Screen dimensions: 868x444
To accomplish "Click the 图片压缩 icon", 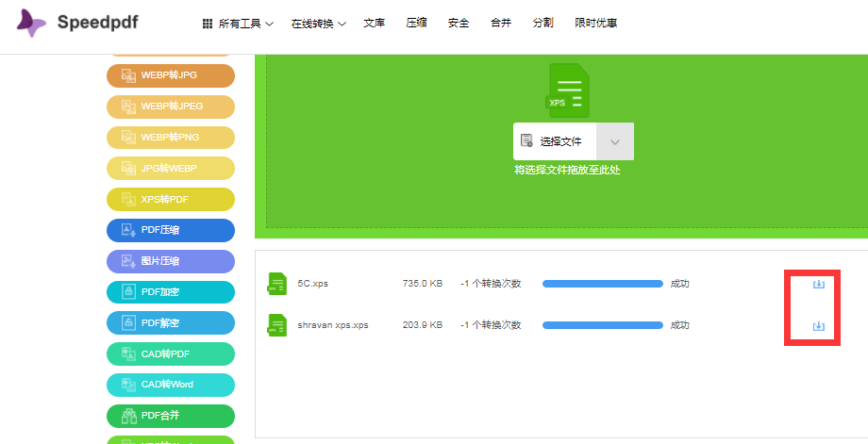I will point(128,261).
